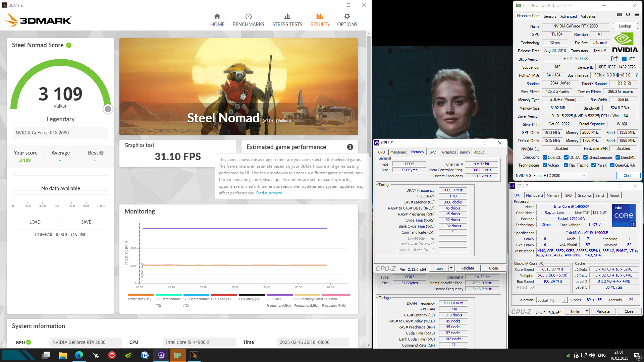Refresh GPU-Z readings
The image size is (644, 362).
click(628, 15)
